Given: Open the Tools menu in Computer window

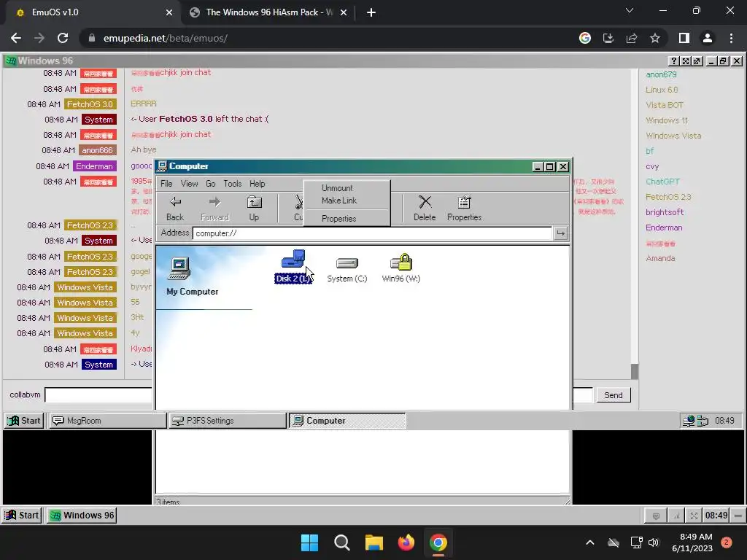Looking at the screenshot, I should click(233, 184).
